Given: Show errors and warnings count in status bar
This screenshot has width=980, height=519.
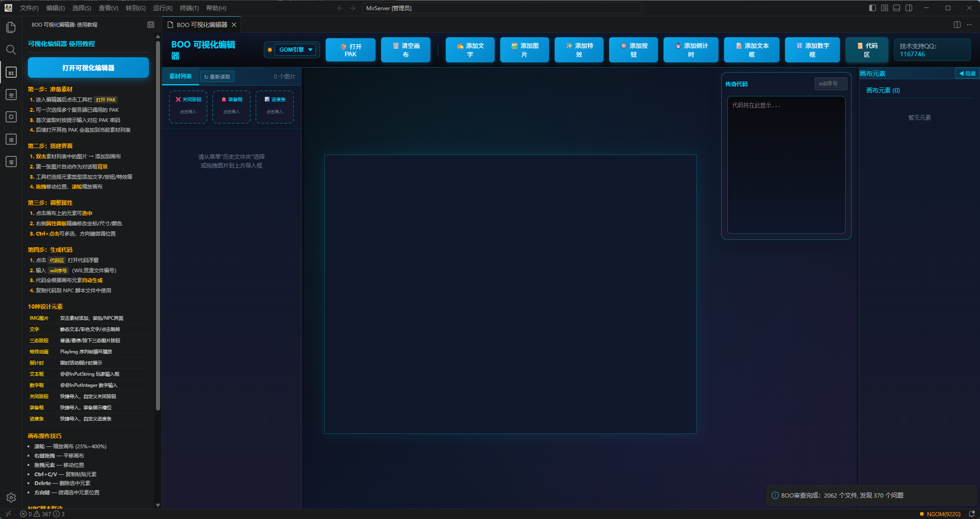Looking at the screenshot, I should 42,514.
